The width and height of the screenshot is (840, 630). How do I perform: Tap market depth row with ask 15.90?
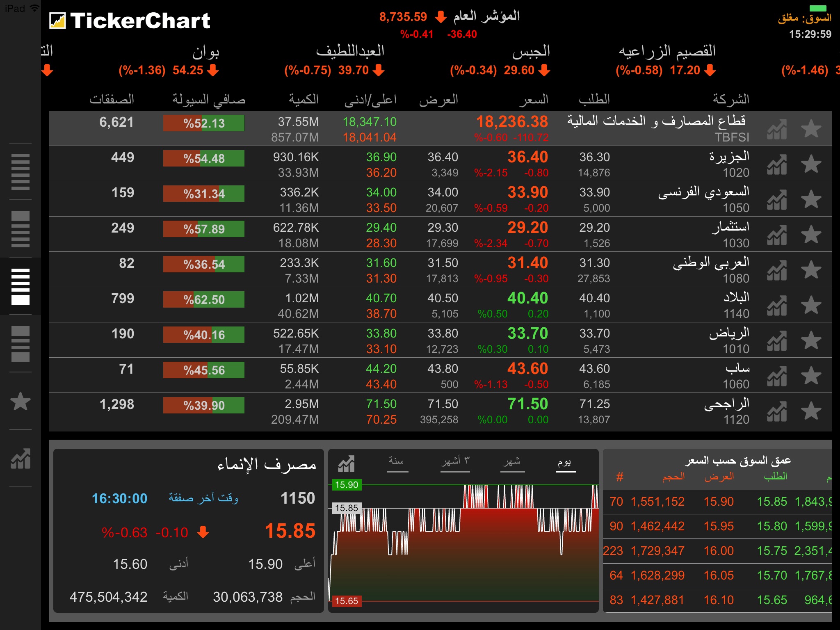click(x=717, y=502)
